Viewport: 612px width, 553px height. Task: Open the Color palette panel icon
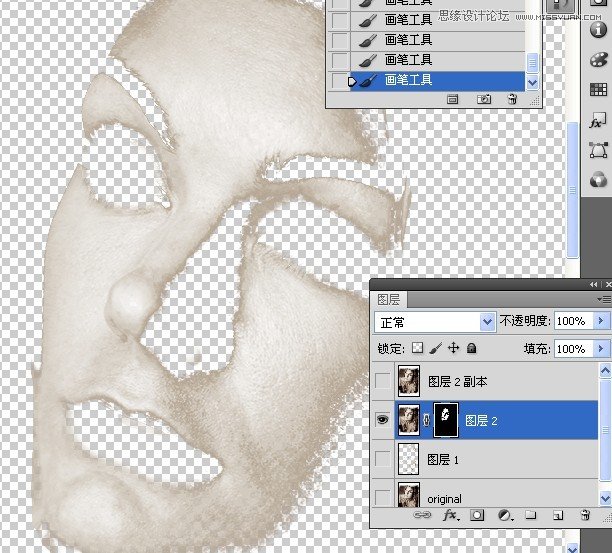(599, 58)
